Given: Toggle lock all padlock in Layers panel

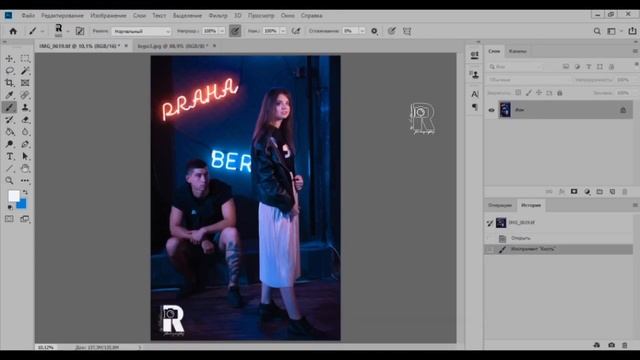Looking at the screenshot, I should point(560,93).
